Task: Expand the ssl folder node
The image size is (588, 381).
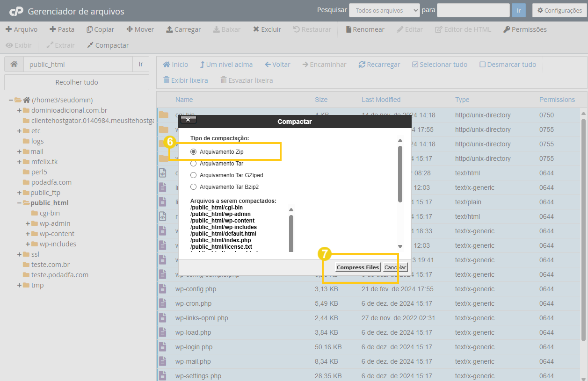Action: click(x=19, y=254)
